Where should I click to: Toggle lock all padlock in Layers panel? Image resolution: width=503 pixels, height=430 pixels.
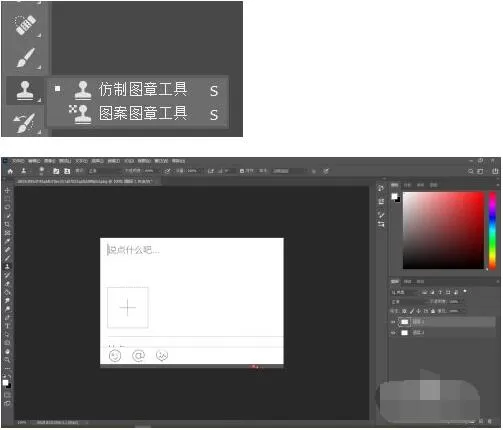coord(433,311)
